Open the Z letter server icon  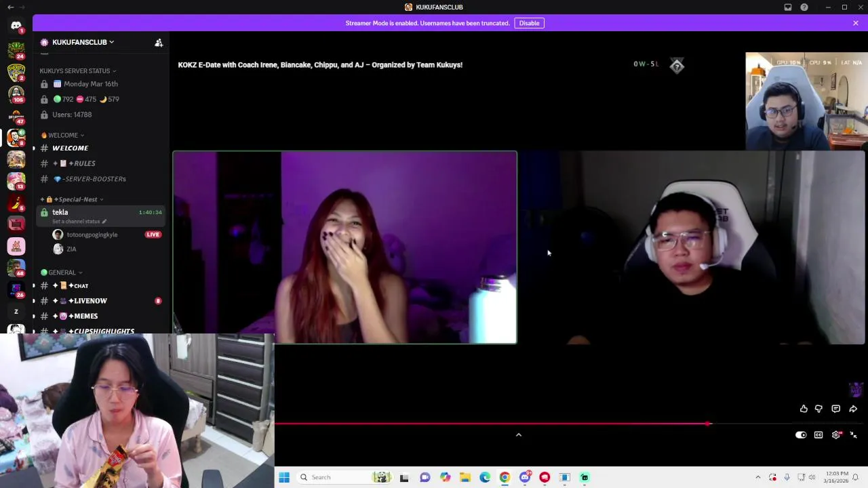[16, 312]
